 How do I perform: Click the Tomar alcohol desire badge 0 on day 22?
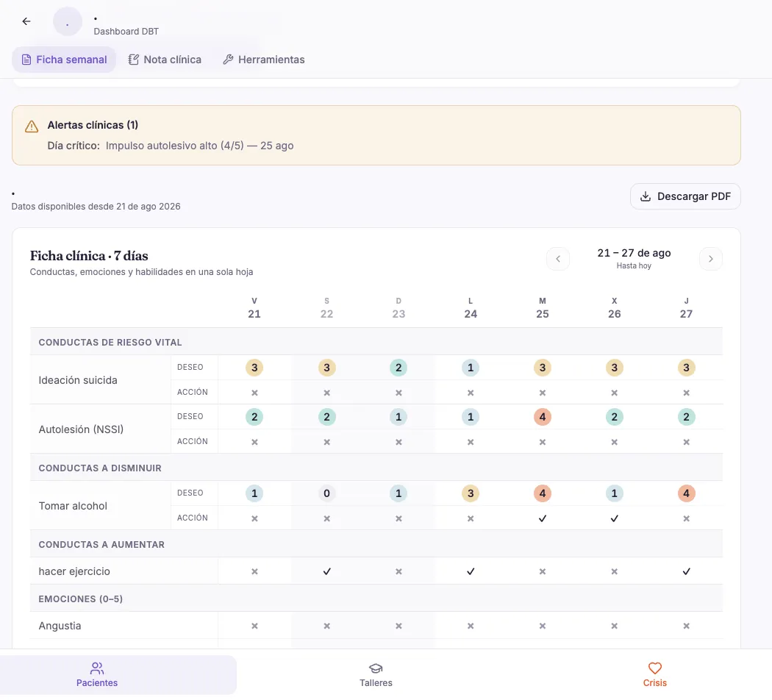[326, 493]
